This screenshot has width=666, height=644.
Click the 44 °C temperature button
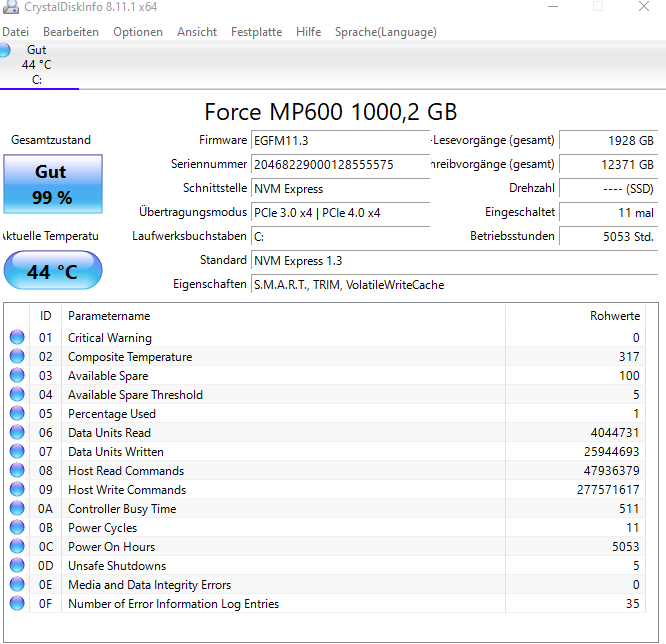(53, 271)
